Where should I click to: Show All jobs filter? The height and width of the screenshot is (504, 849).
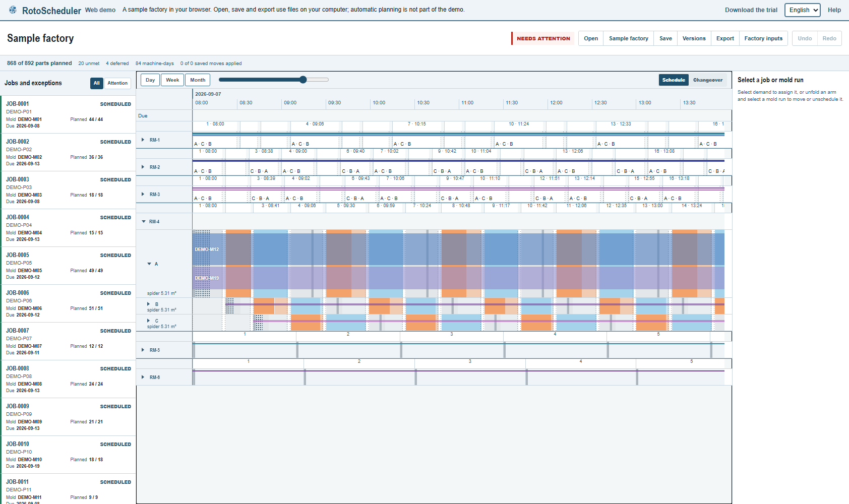coord(97,83)
